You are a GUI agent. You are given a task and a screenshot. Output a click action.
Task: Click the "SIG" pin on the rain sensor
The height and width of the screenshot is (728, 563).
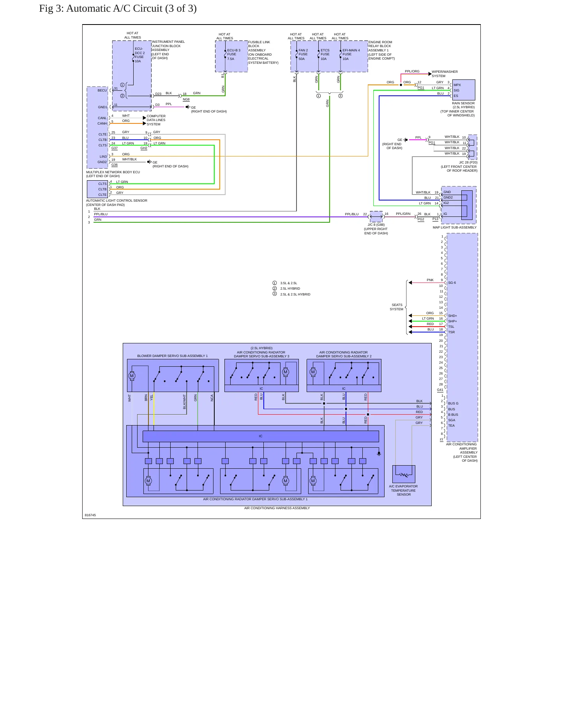(456, 90)
